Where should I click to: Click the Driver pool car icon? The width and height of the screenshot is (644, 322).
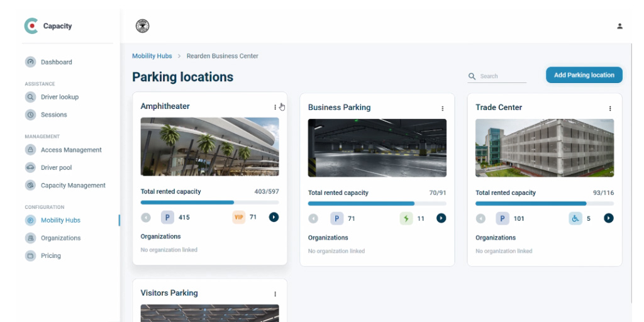[x=30, y=168]
